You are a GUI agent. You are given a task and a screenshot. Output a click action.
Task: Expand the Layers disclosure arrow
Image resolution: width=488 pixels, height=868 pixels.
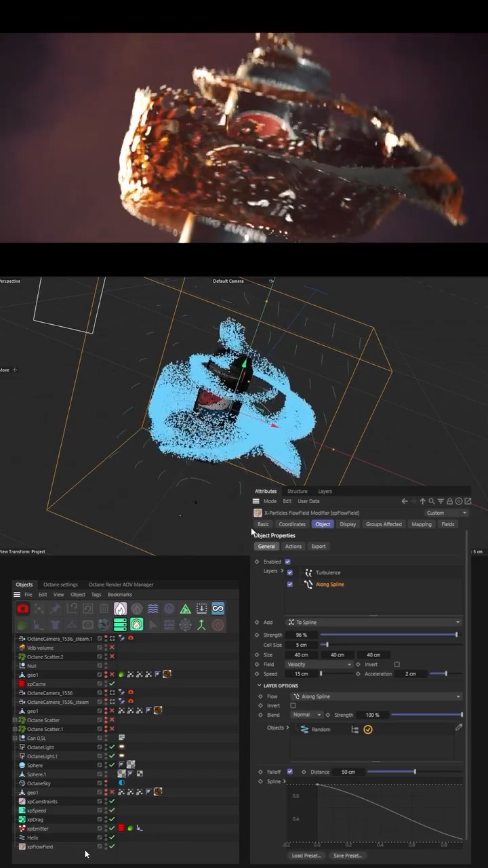281,571
